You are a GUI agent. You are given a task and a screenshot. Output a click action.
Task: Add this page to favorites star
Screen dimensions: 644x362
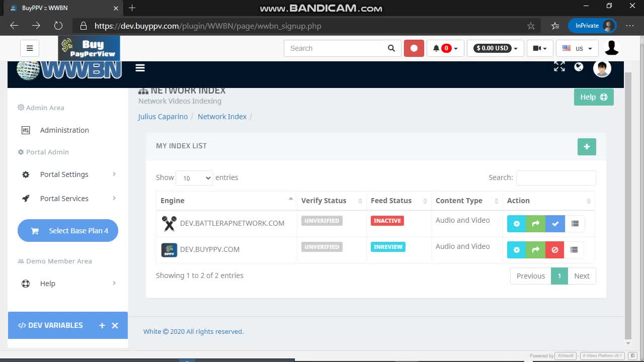[x=531, y=26]
